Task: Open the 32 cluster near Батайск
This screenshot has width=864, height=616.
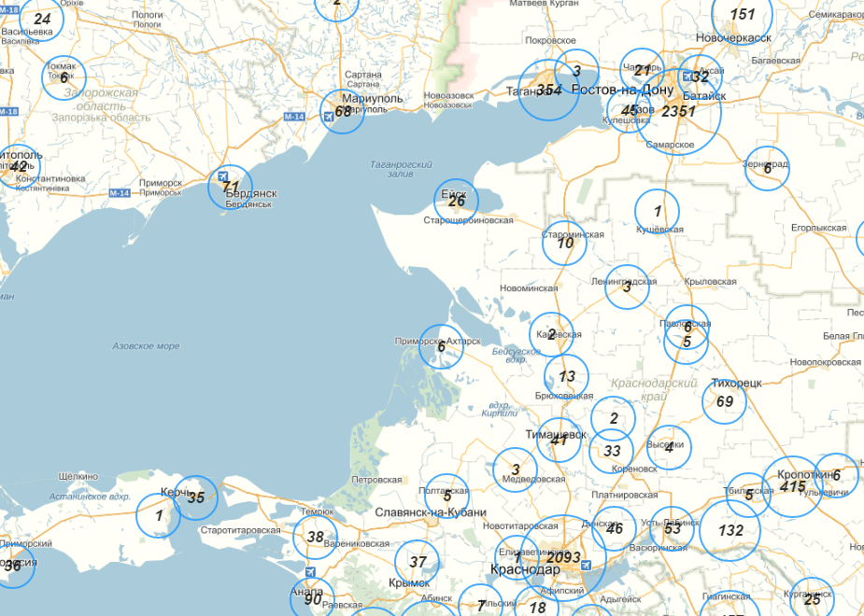Action: point(700,77)
